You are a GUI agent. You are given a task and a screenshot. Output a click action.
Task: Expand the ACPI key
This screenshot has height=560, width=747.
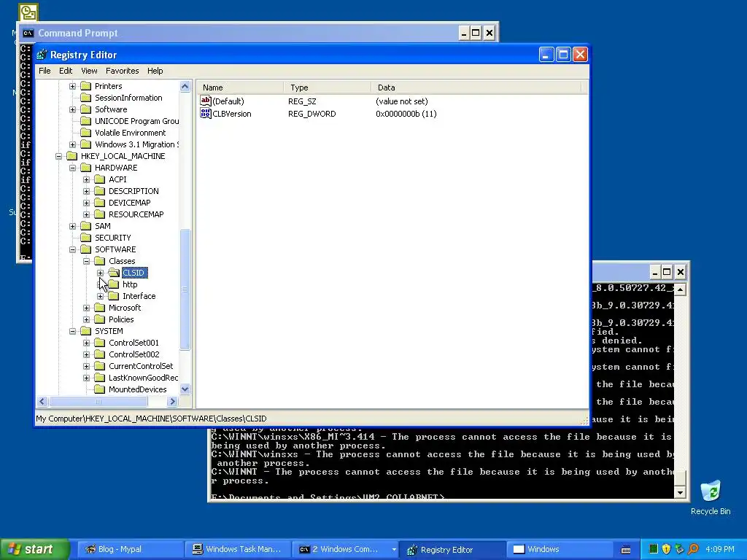86,179
